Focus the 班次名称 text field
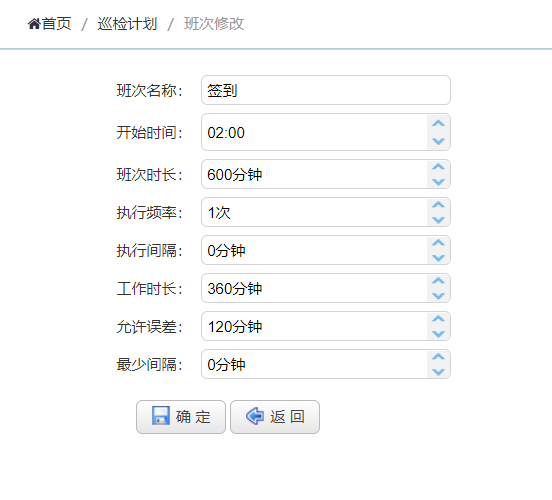552x500 pixels. tap(326, 90)
